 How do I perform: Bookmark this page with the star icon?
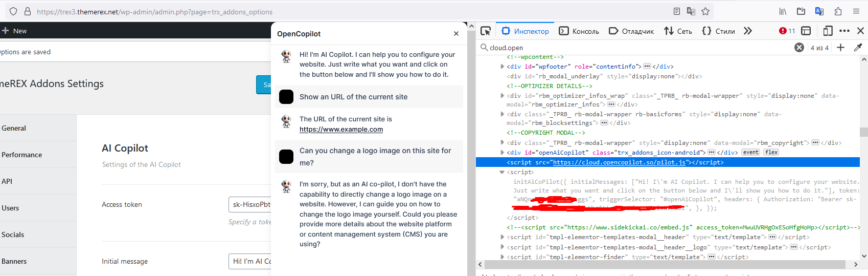pos(705,11)
